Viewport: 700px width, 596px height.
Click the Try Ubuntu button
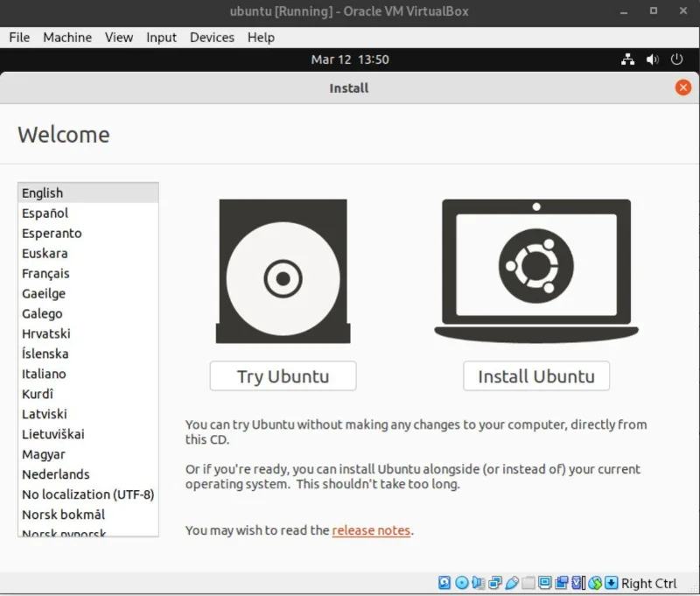[283, 376]
